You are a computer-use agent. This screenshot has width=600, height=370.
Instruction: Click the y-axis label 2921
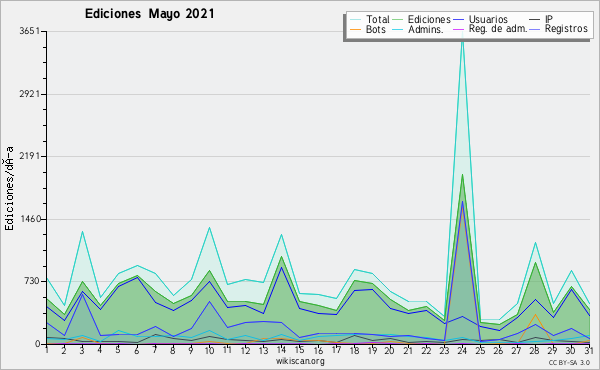pyautogui.click(x=29, y=94)
